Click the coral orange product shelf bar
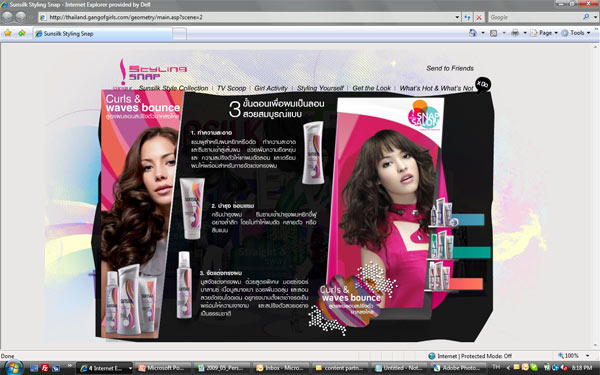This screenshot has height=375, width=600. pyautogui.click(x=466, y=284)
